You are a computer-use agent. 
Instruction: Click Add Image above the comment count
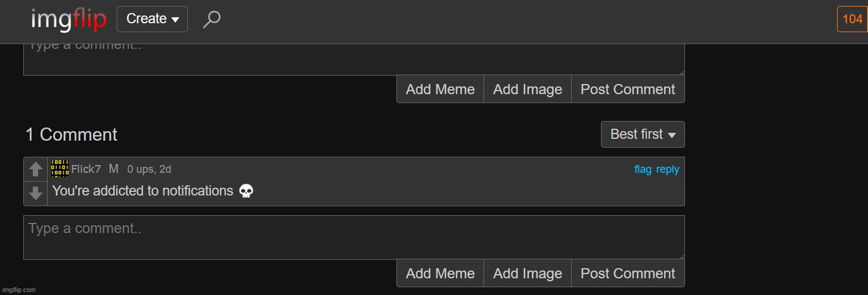tap(528, 89)
